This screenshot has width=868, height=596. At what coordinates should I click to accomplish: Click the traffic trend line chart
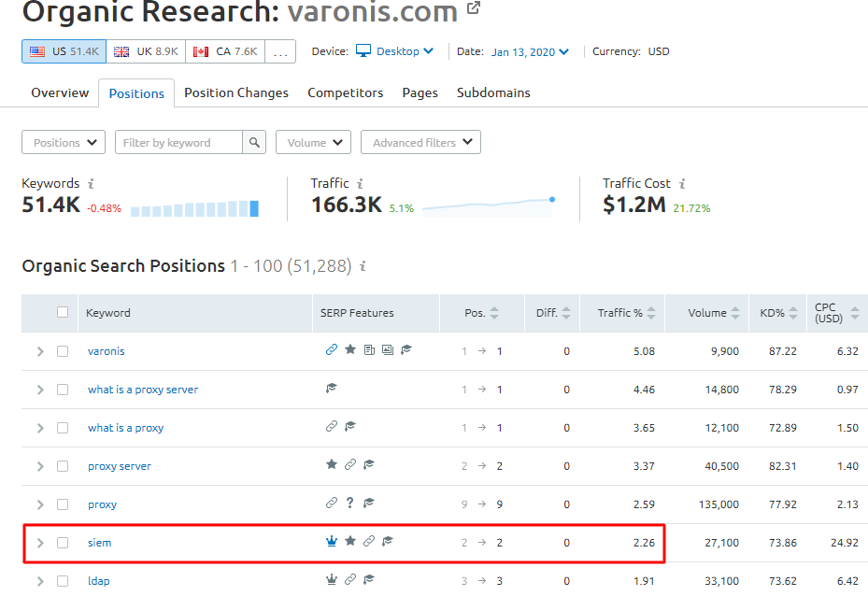[x=489, y=207]
